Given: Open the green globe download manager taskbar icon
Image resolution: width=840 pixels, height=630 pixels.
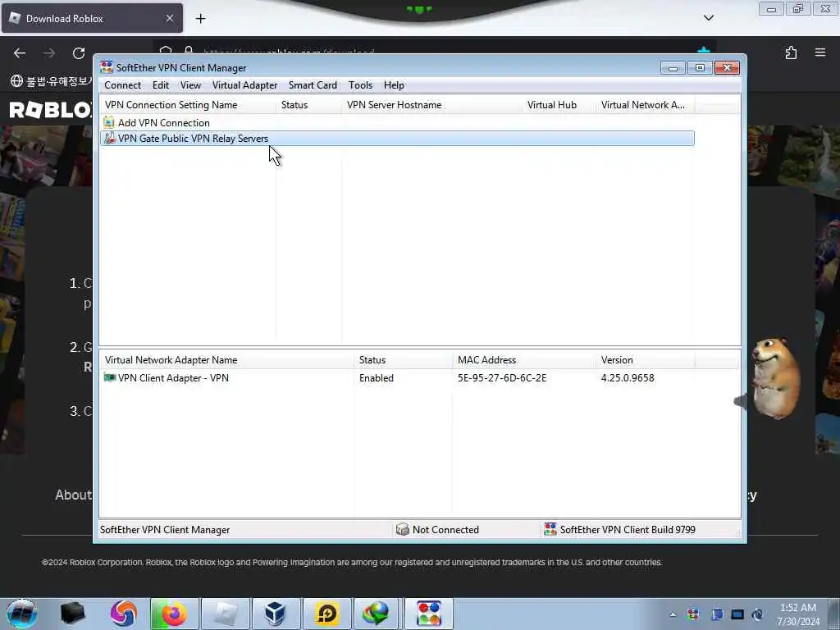Looking at the screenshot, I should pyautogui.click(x=376, y=614).
